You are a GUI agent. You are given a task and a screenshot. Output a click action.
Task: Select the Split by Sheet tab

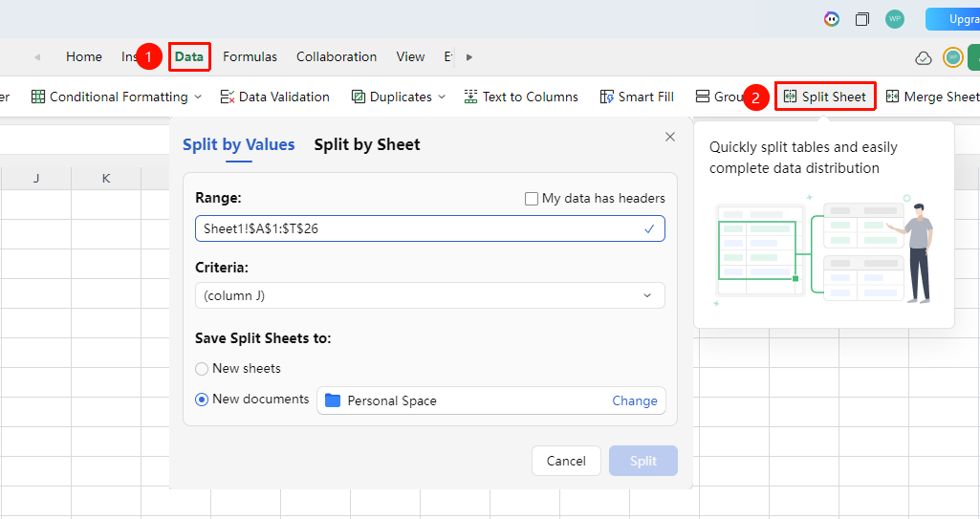[x=367, y=145]
